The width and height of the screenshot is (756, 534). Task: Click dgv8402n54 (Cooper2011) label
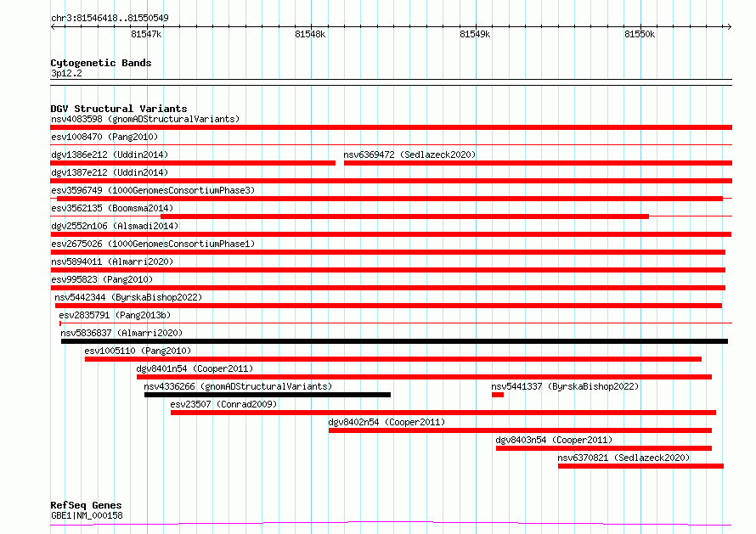pos(386,422)
